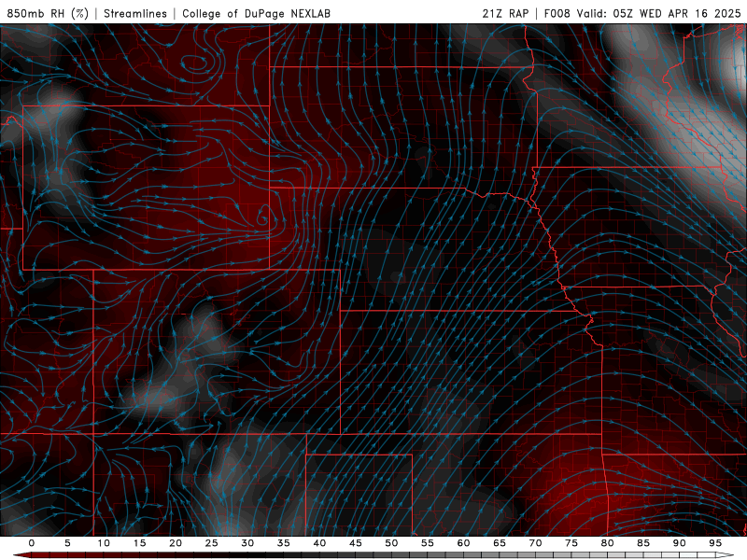Viewport: 747px width, 560px height.
Task: Click the '10' colorbar scale label
Action: point(104,543)
